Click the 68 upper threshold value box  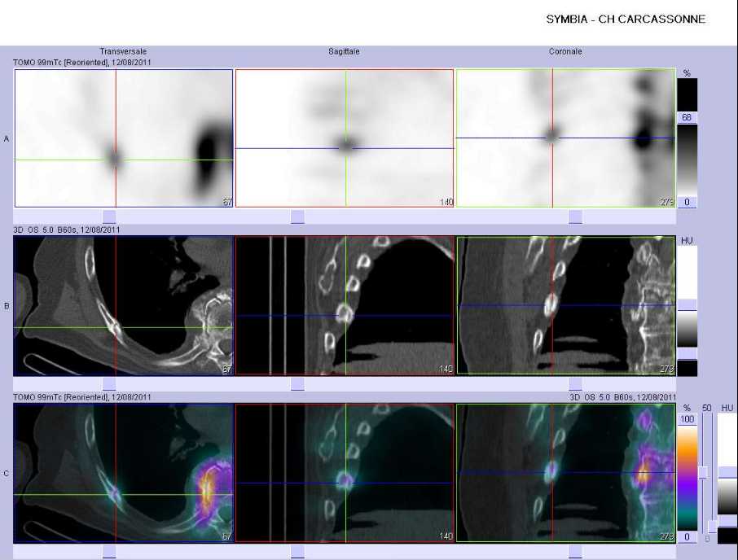[687, 117]
